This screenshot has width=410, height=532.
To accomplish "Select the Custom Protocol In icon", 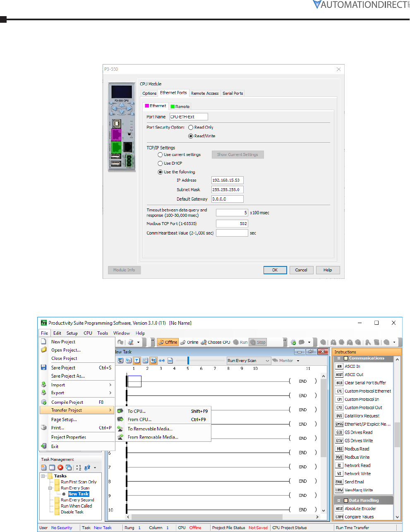I will [339, 399].
